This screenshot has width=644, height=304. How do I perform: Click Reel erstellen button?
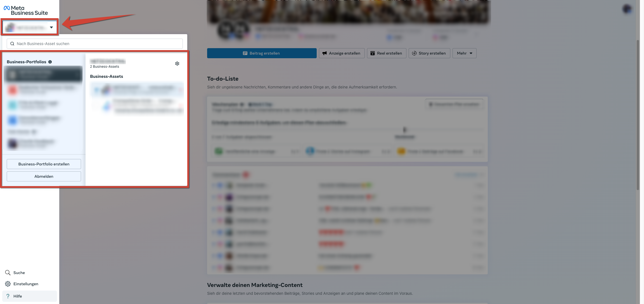click(x=387, y=53)
